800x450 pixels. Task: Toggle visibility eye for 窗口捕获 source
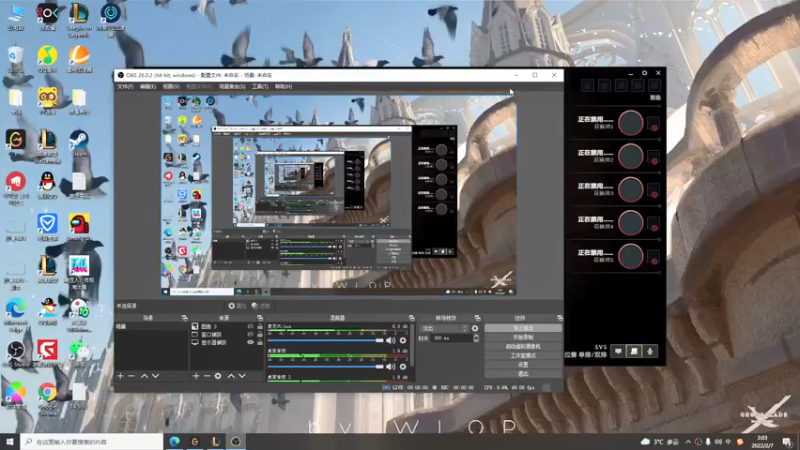coord(251,335)
